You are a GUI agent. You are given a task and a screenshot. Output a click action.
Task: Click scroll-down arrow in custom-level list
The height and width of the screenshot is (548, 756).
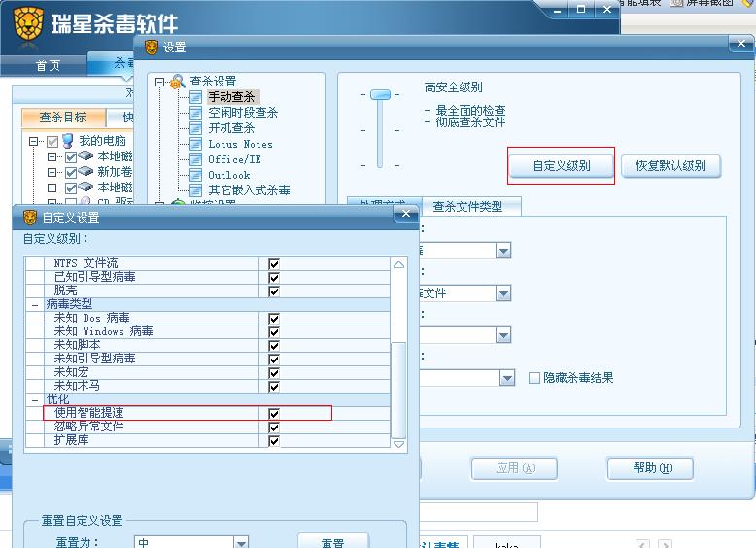(x=398, y=444)
